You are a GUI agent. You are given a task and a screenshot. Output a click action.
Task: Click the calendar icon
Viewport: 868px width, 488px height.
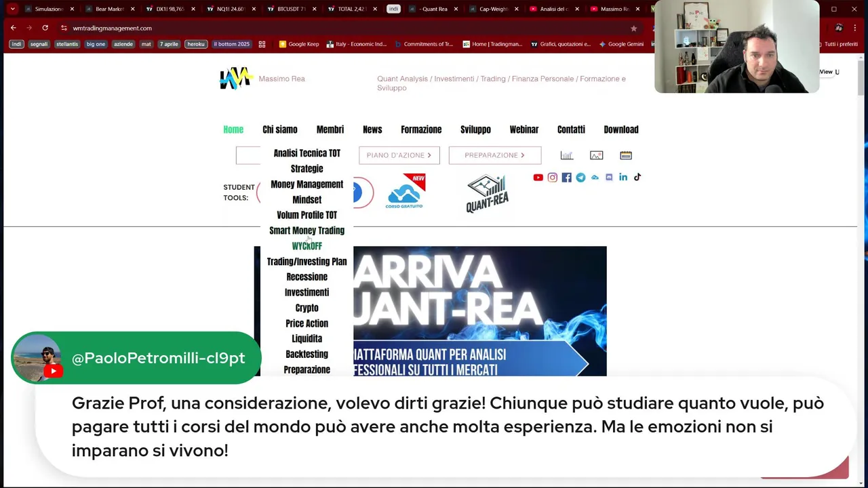(626, 155)
